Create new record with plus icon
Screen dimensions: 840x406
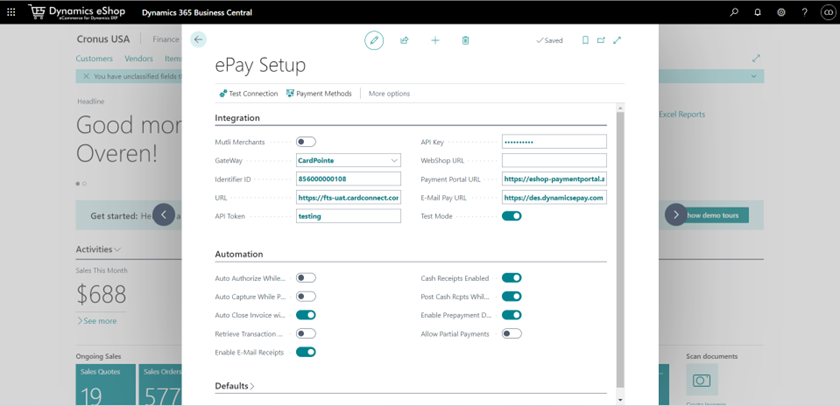click(x=435, y=40)
